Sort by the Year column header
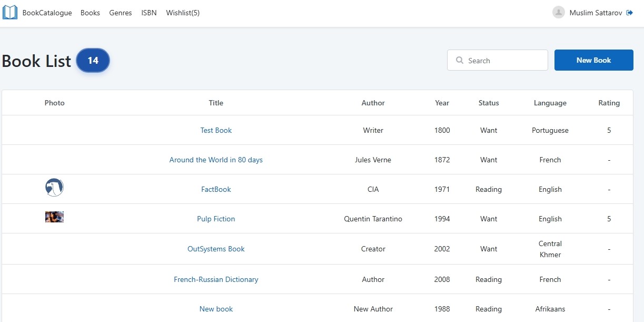Screen dimensions: 644x322 (x=442, y=103)
